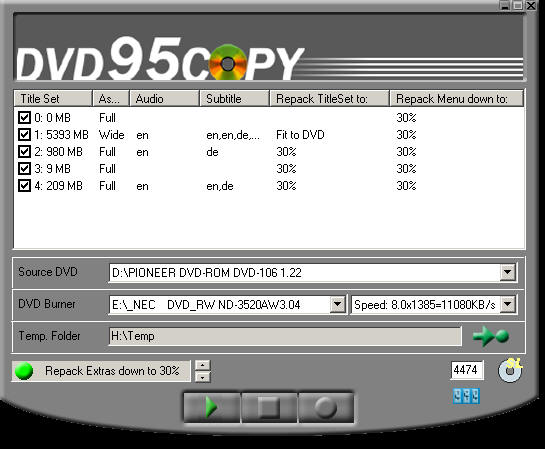
Task: Click the round record button
Action: [326, 407]
